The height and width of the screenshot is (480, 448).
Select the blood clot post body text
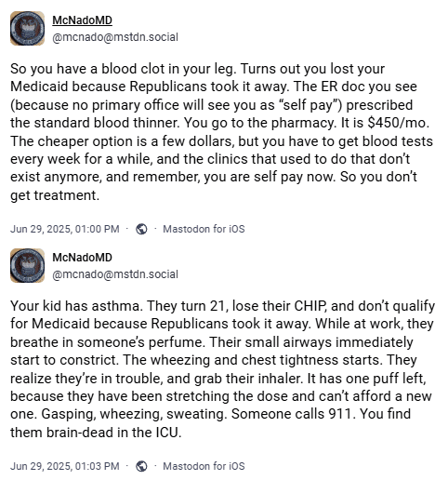click(221, 132)
